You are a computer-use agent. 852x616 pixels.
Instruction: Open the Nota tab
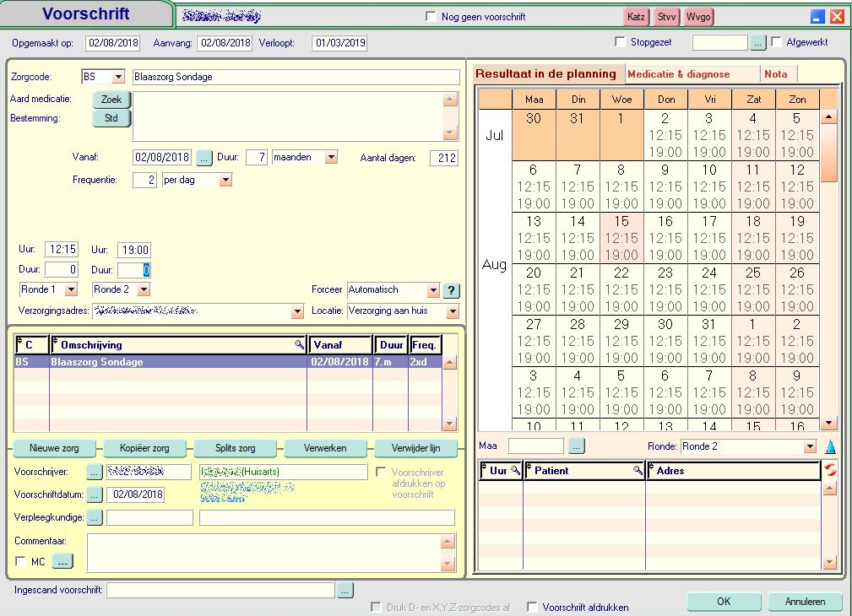pyautogui.click(x=775, y=74)
